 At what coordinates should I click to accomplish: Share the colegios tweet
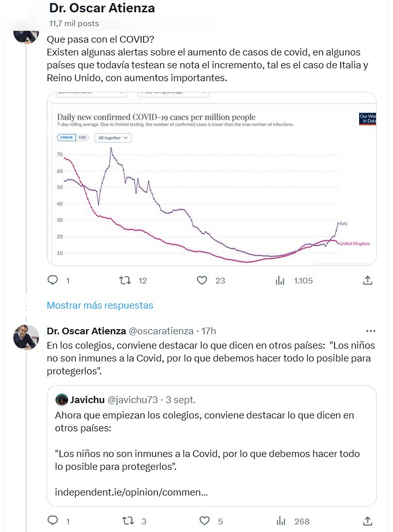click(367, 521)
